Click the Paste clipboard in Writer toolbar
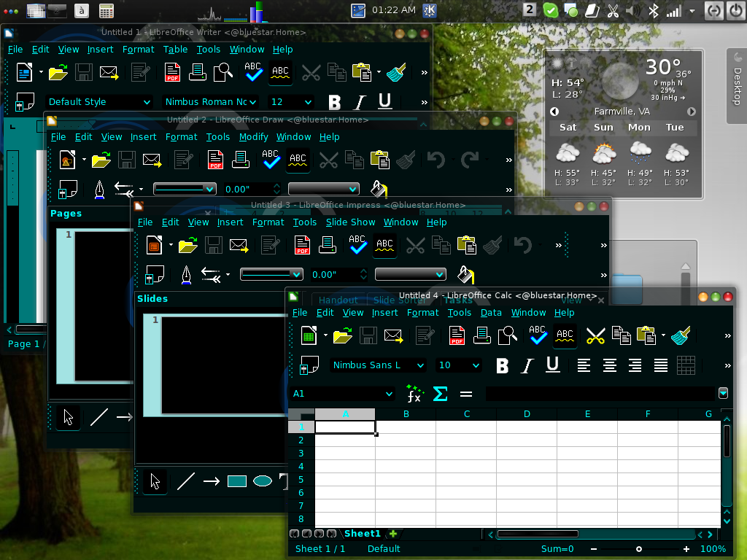The width and height of the screenshot is (747, 560). point(362,72)
